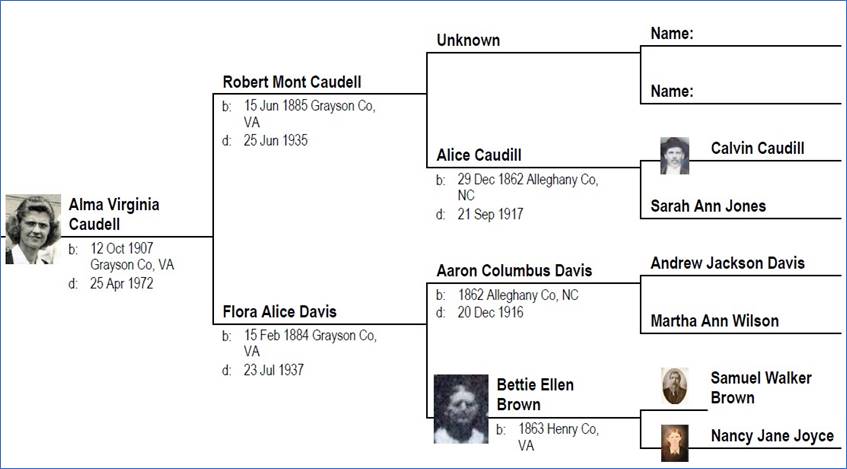
Task: Open Samuel Walker Brown's oval portrait
Action: pos(675,386)
